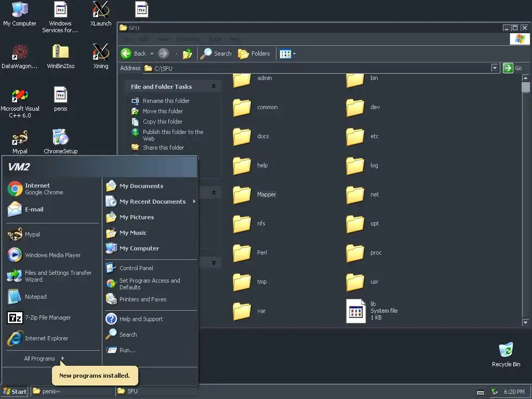
Task: Select the proc folder
Action: click(x=364, y=254)
